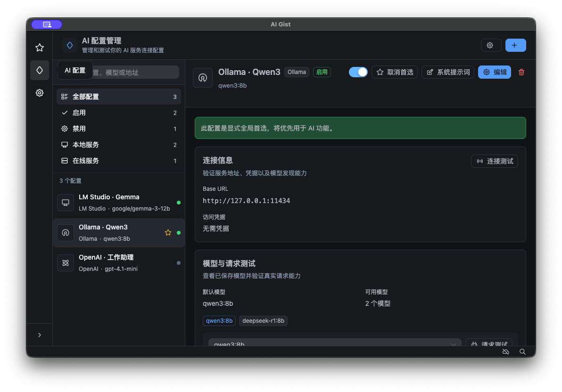Image resolution: width=562 pixels, height=392 pixels.
Task: Click the gear icon beside 禁用 filter
Action: tap(65, 129)
